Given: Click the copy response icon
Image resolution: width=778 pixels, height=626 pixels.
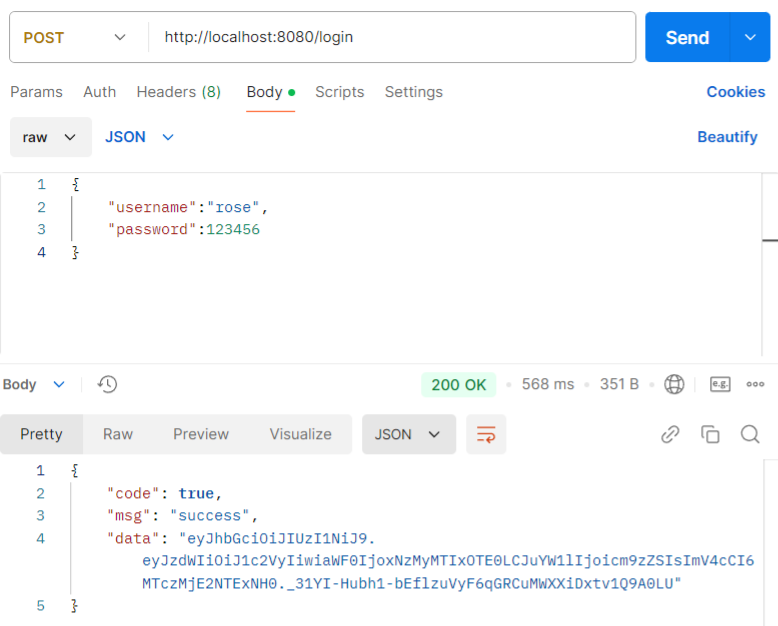Looking at the screenshot, I should (710, 435).
